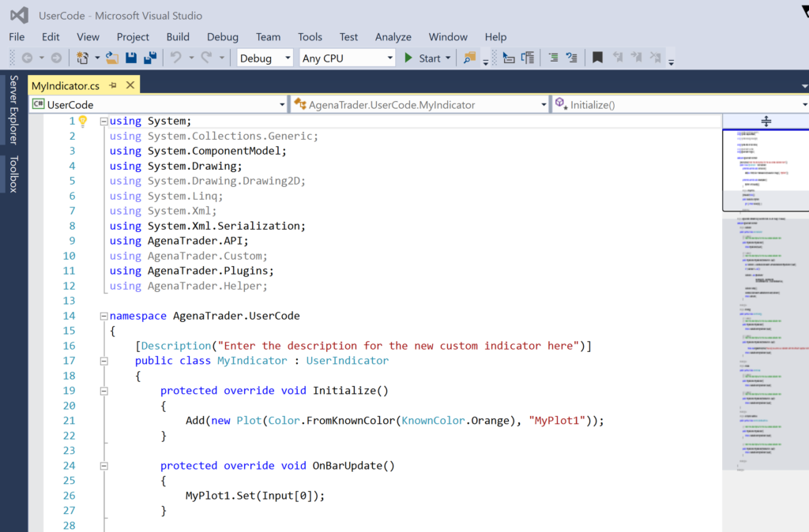Click the line number 13 in the margin
The width and height of the screenshot is (809, 532).
(x=70, y=301)
